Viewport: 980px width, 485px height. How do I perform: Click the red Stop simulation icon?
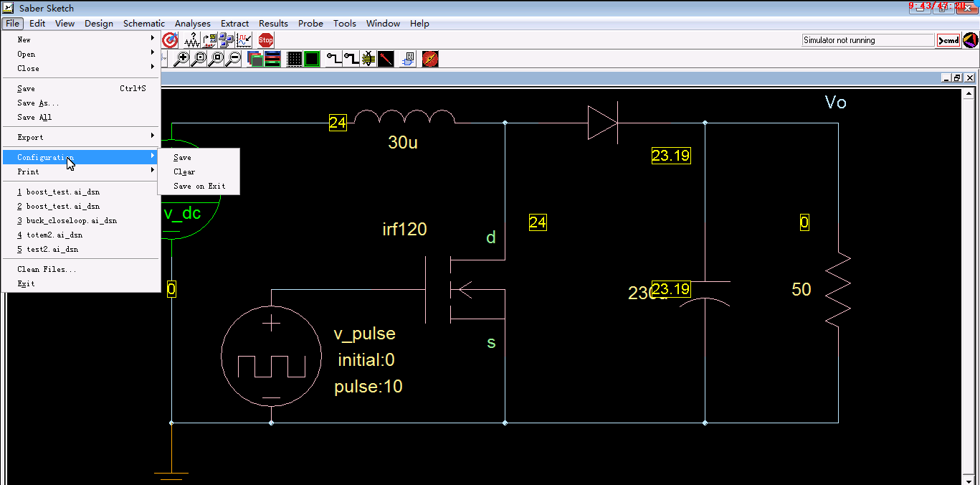coord(266,40)
